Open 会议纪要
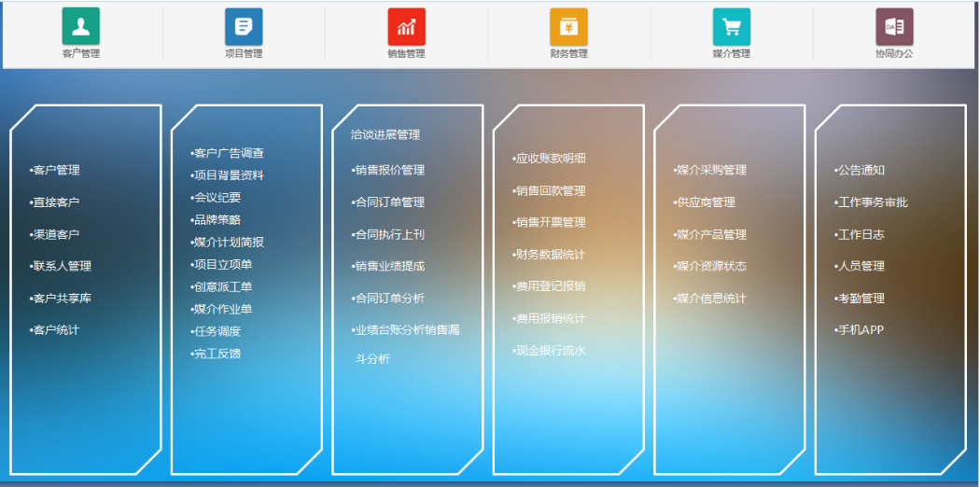 pyautogui.click(x=215, y=197)
